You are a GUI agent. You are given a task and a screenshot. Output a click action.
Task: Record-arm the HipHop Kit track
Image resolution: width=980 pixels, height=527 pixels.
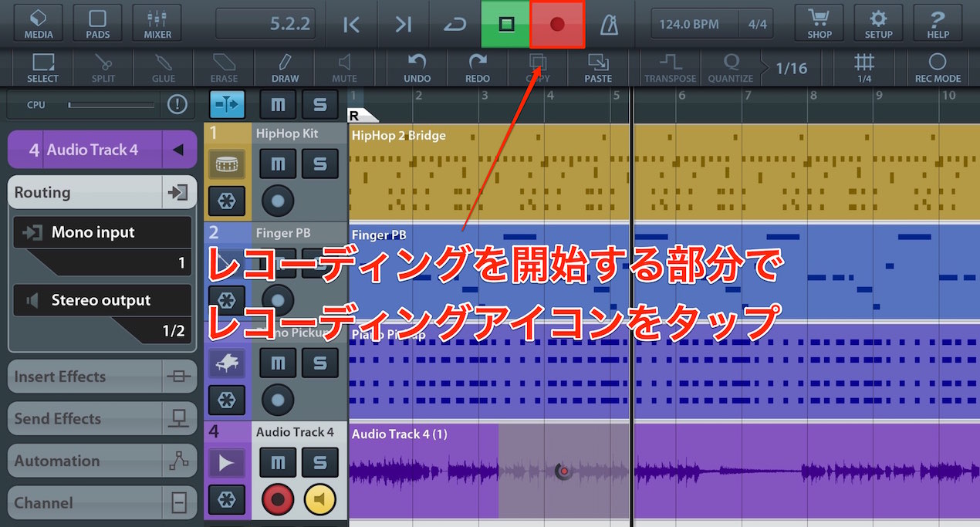[x=278, y=201]
